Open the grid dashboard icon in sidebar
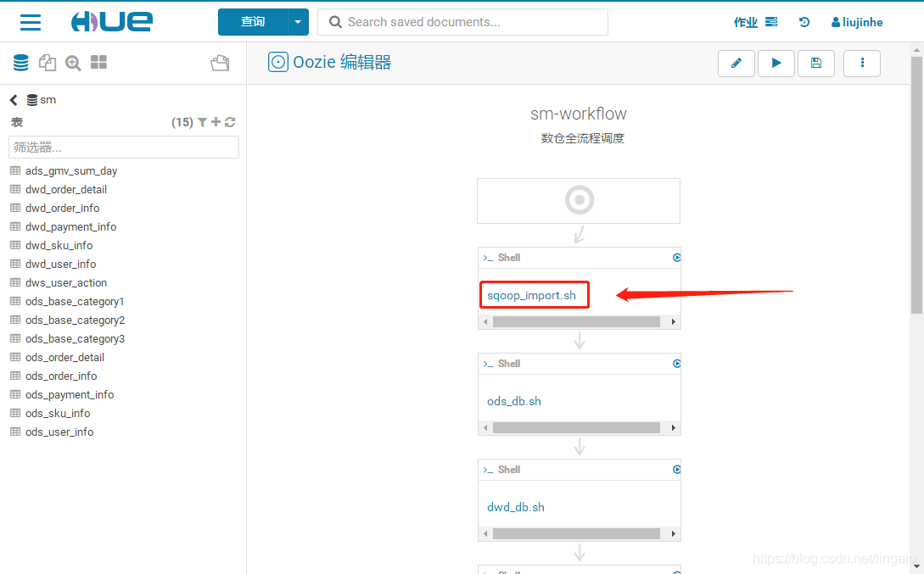924x574 pixels. click(x=98, y=62)
